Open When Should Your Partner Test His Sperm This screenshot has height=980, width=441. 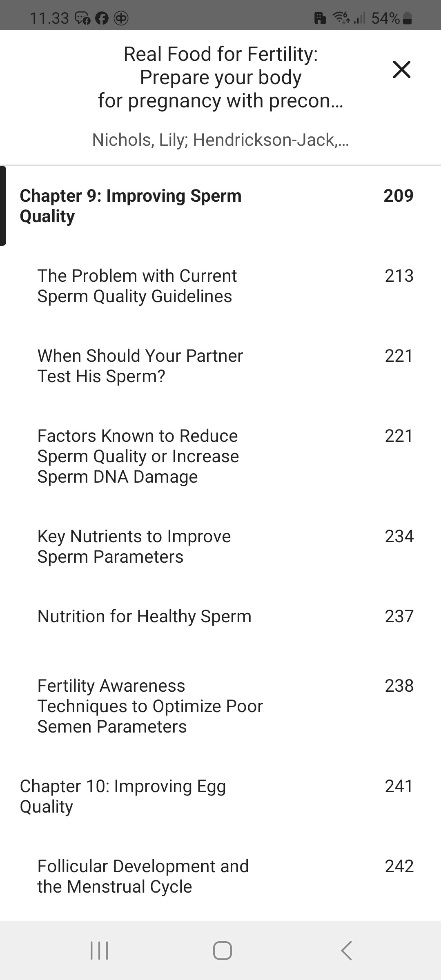click(x=140, y=366)
